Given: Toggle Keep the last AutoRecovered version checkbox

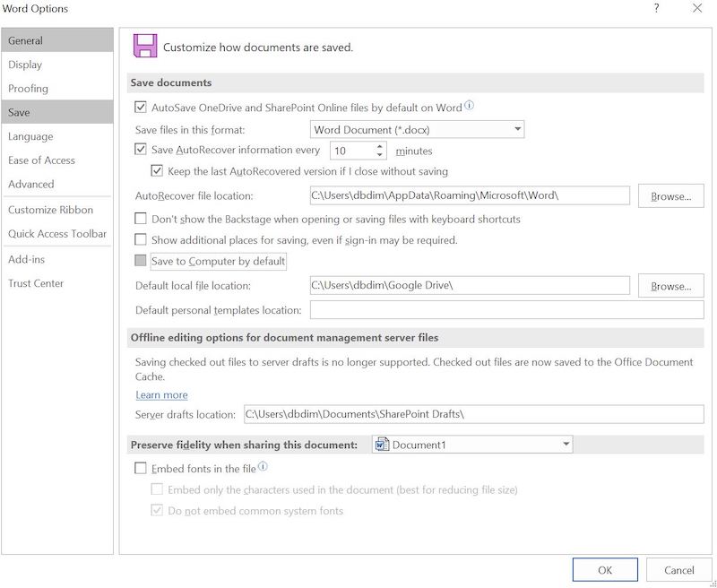Looking at the screenshot, I should (x=157, y=171).
